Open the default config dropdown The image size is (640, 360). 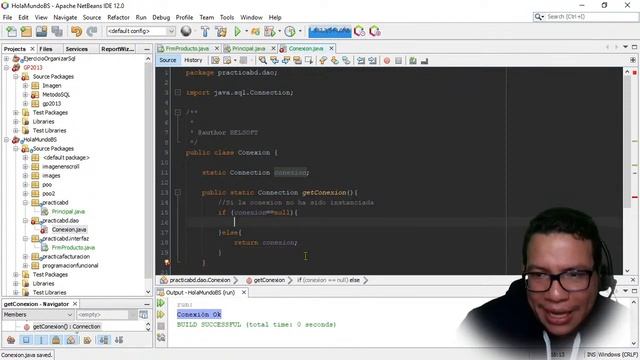click(141, 31)
